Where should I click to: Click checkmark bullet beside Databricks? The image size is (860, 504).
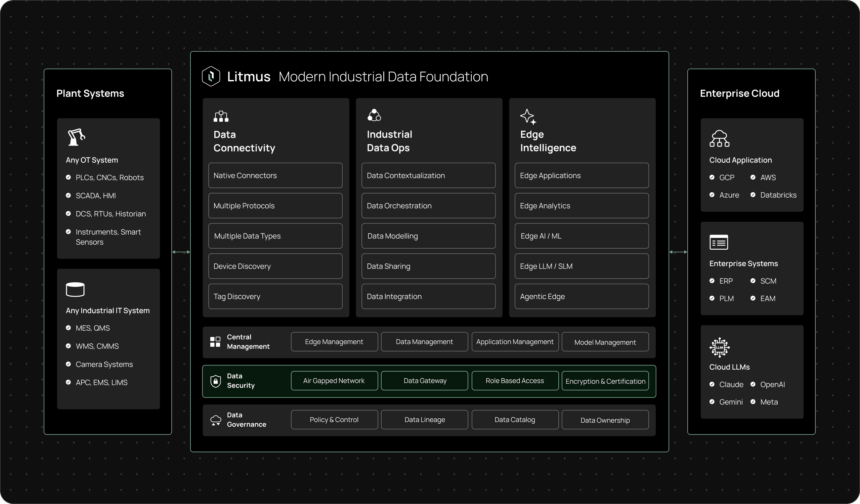pyautogui.click(x=753, y=195)
